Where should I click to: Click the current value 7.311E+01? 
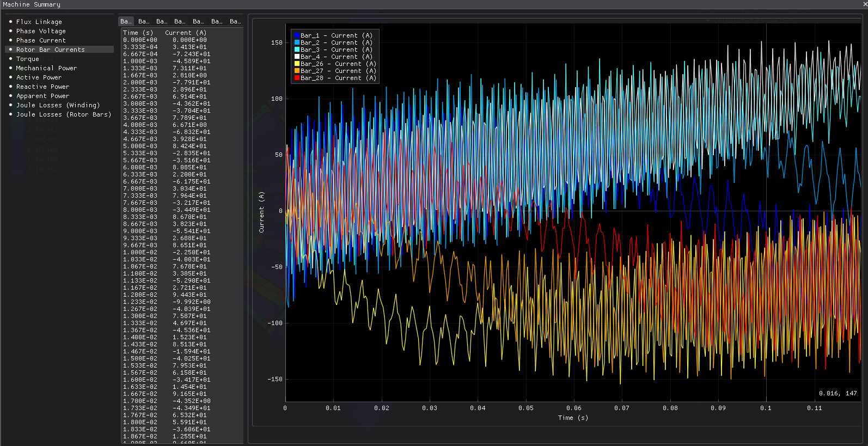pyautogui.click(x=190, y=68)
